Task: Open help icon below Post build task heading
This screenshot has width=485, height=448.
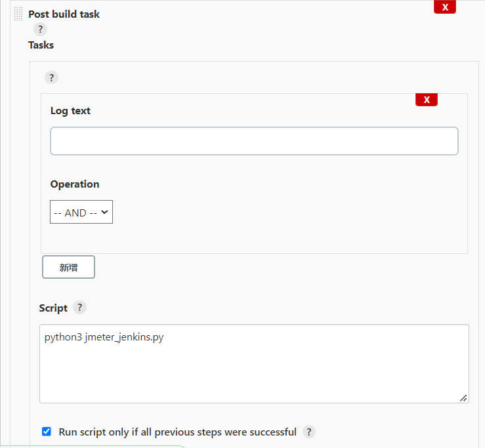Action: coord(41,30)
